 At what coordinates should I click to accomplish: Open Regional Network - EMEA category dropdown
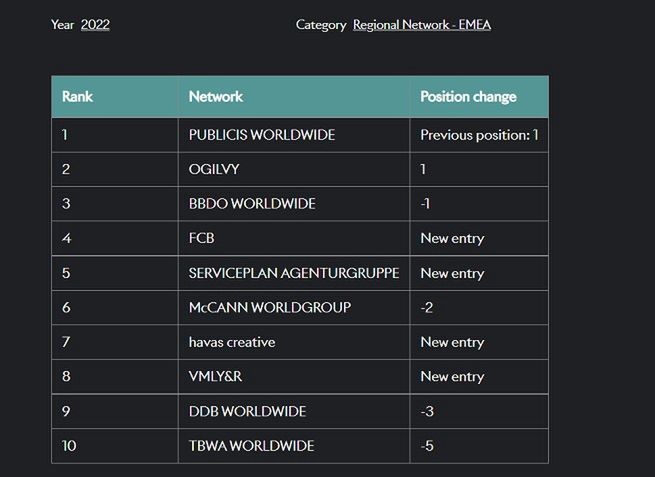tap(421, 24)
